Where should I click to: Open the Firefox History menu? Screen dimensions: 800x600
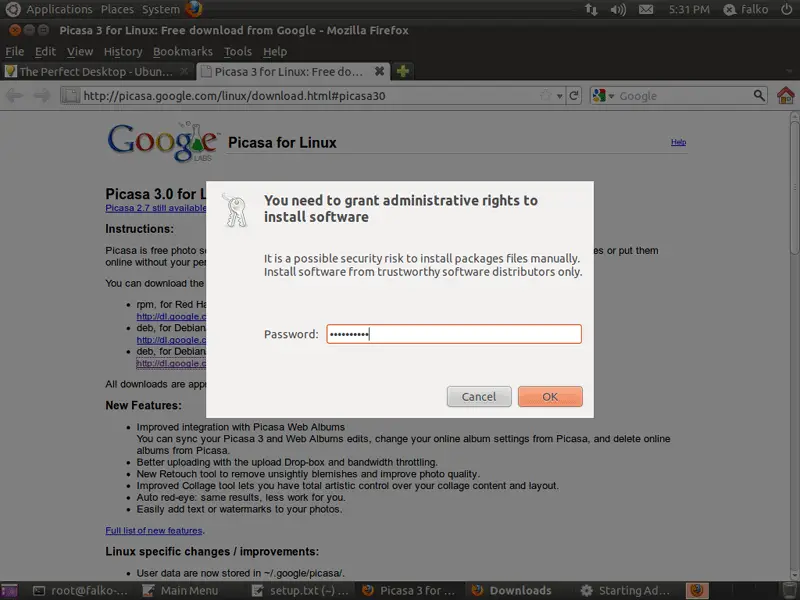tap(123, 52)
